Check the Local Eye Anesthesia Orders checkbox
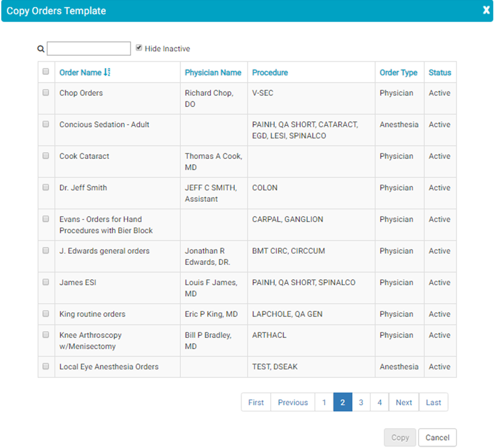495x448 pixels. 46,366
